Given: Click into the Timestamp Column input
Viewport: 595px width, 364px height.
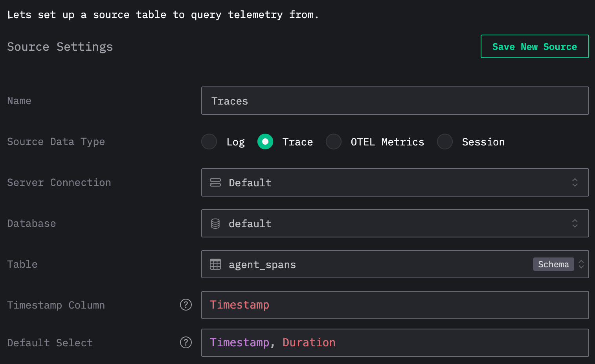Looking at the screenshot, I should (395, 305).
